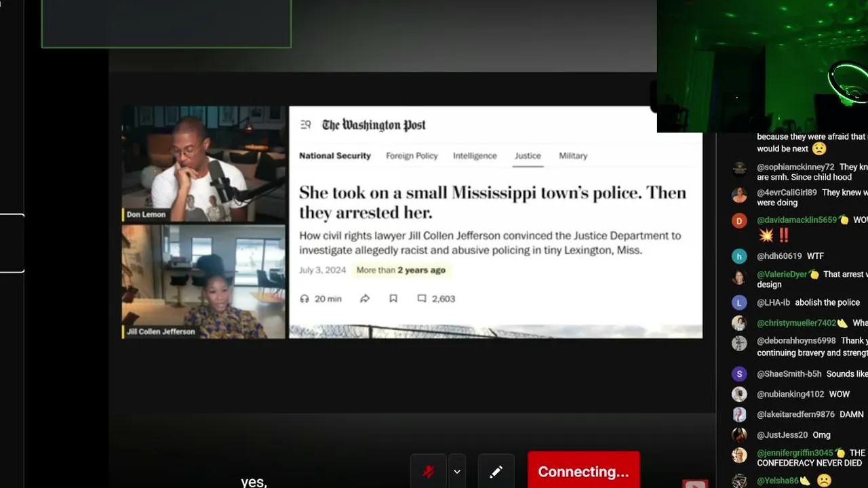Click the headphones listen icon for the article
Image resolution: width=868 pixels, height=488 pixels.
pyautogui.click(x=304, y=298)
